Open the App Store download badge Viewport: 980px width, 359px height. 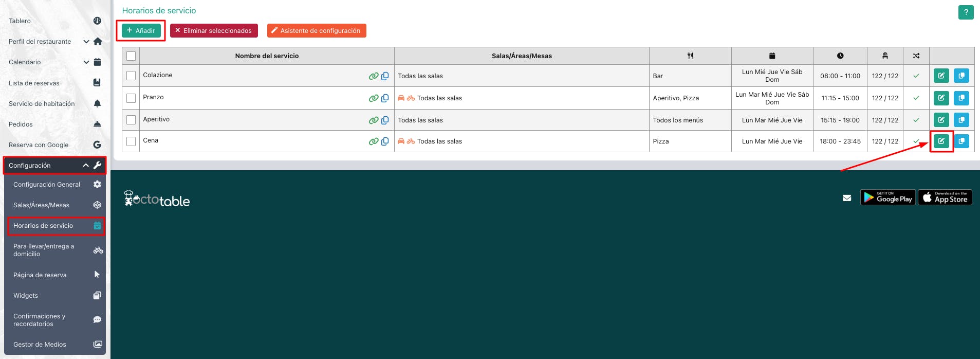coord(945,198)
